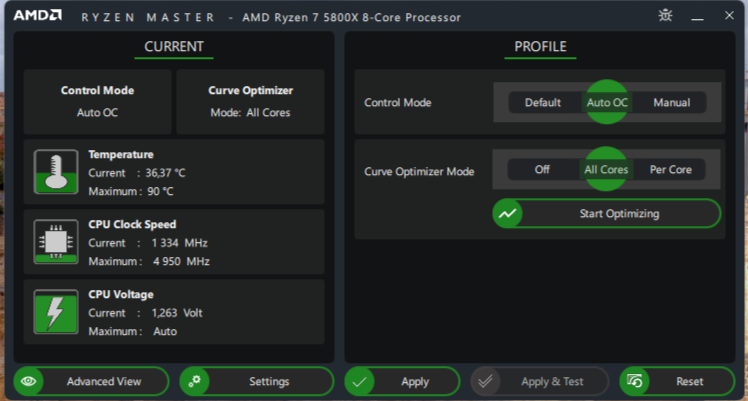The width and height of the screenshot is (748, 401).
Task: Choose All Cores curve optimizer mode
Action: point(606,170)
